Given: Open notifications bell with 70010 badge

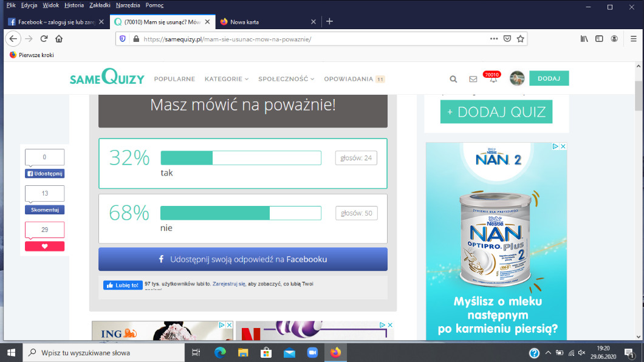Looking at the screenshot, I should 493,79.
